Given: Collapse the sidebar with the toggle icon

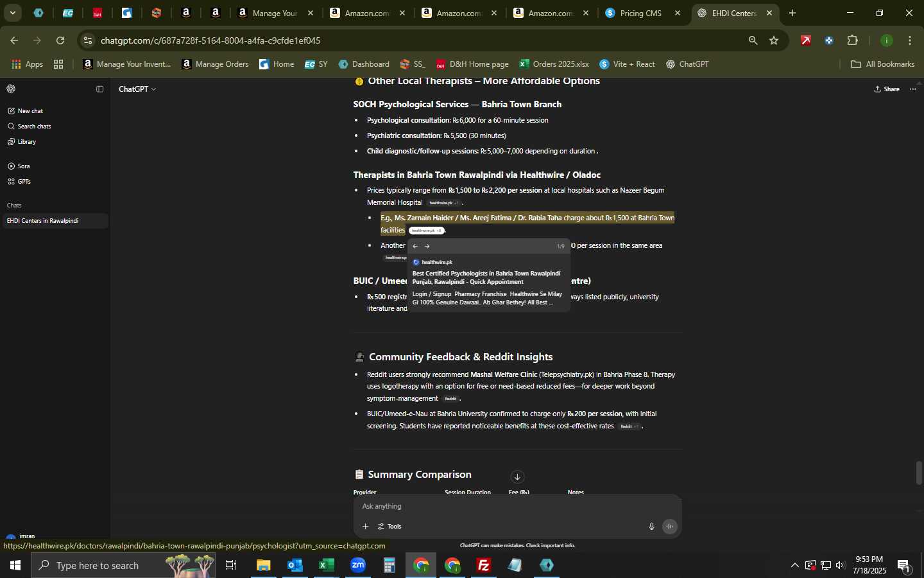Looking at the screenshot, I should click(99, 89).
